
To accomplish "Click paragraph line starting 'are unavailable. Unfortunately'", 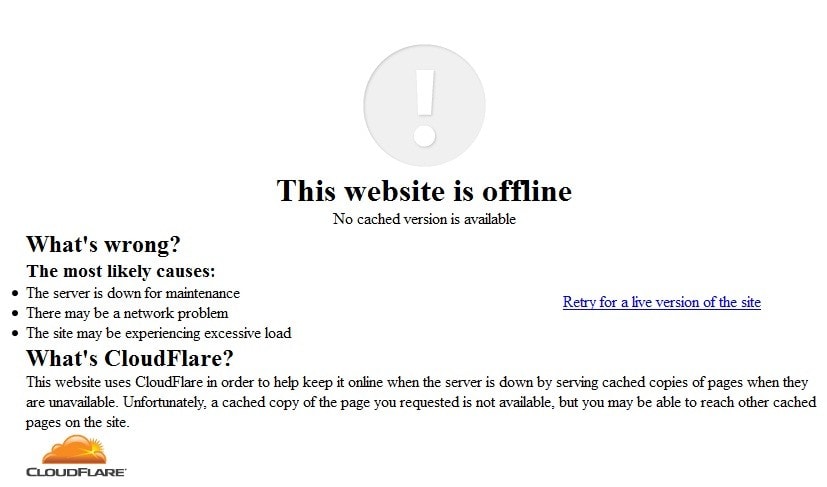I will click(421, 402).
